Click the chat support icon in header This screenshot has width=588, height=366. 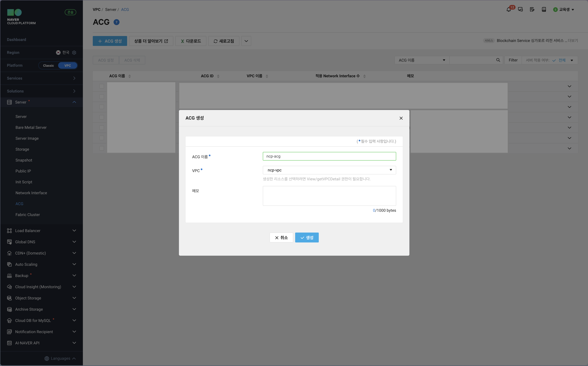(520, 9)
